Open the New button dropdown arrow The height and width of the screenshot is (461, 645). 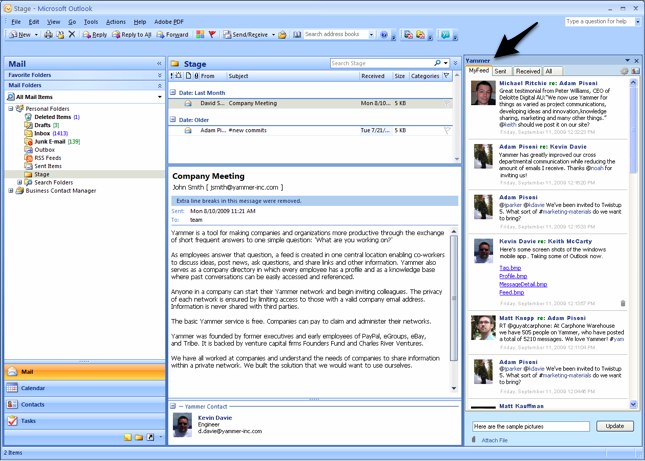pyautogui.click(x=36, y=35)
